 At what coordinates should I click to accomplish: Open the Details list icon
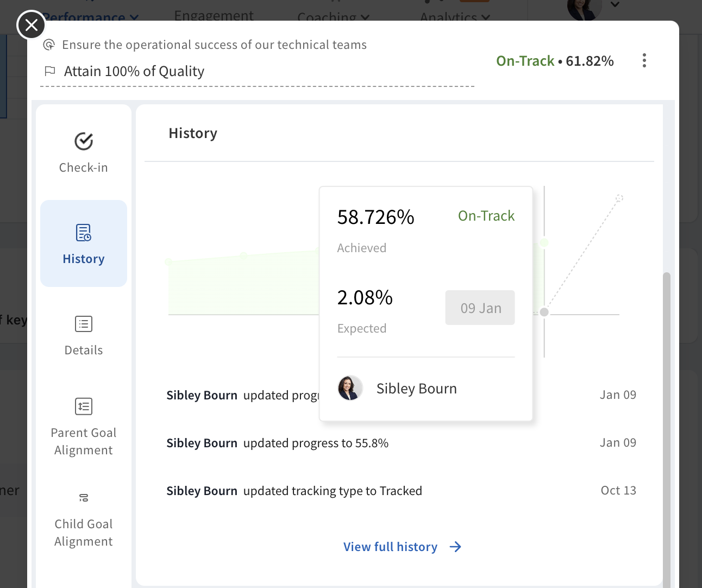click(84, 324)
